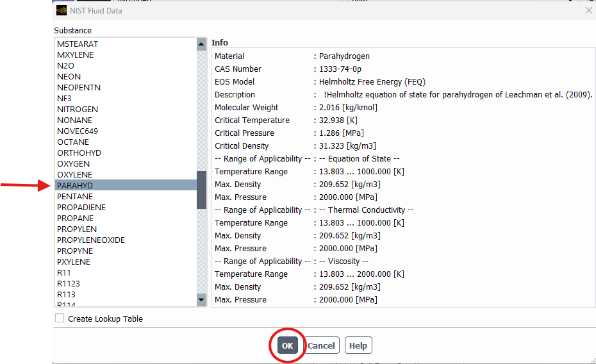The image size is (596, 364).
Task: Click the substance list scrollbar thumb
Action: point(201,190)
